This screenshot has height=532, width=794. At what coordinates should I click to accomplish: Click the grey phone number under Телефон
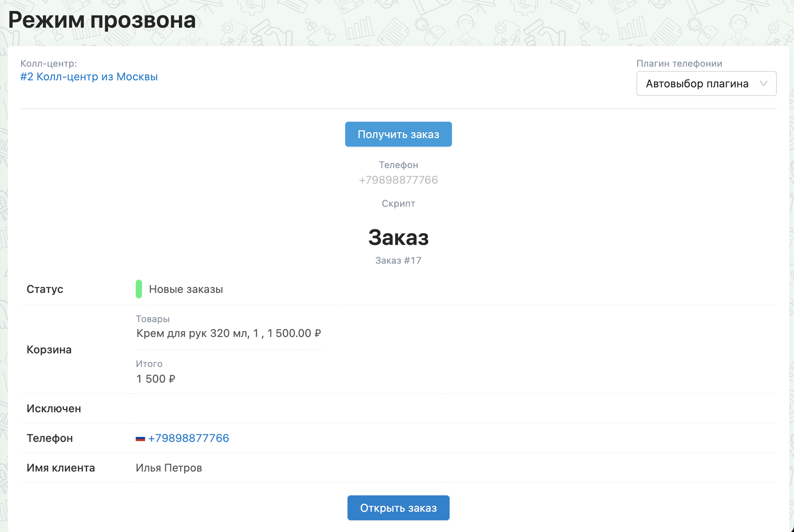[398, 180]
